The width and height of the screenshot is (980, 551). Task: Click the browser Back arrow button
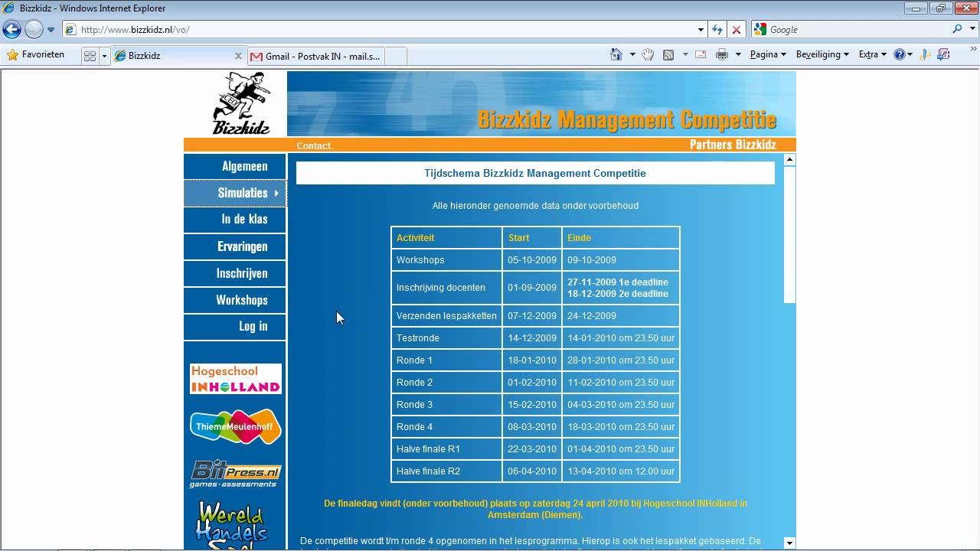coord(12,30)
